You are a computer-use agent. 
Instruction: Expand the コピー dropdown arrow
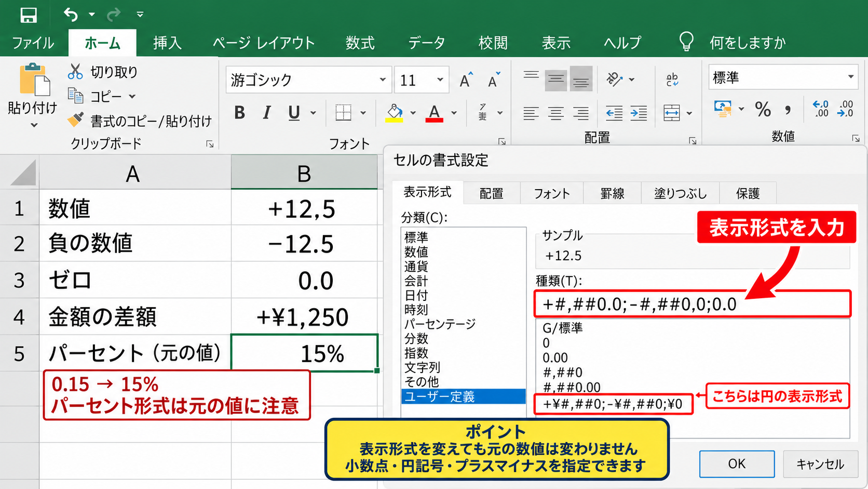[132, 96]
